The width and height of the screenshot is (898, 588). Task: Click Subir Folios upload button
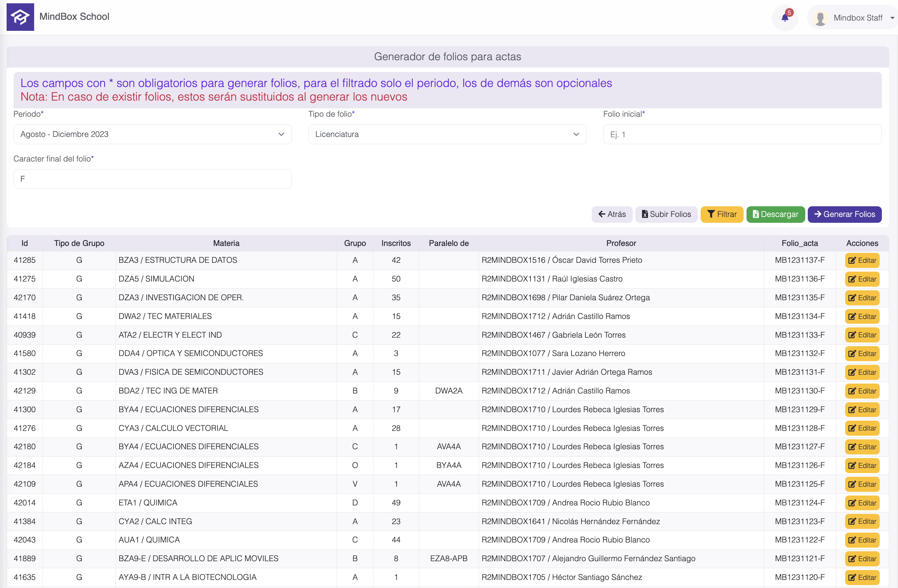[666, 214]
